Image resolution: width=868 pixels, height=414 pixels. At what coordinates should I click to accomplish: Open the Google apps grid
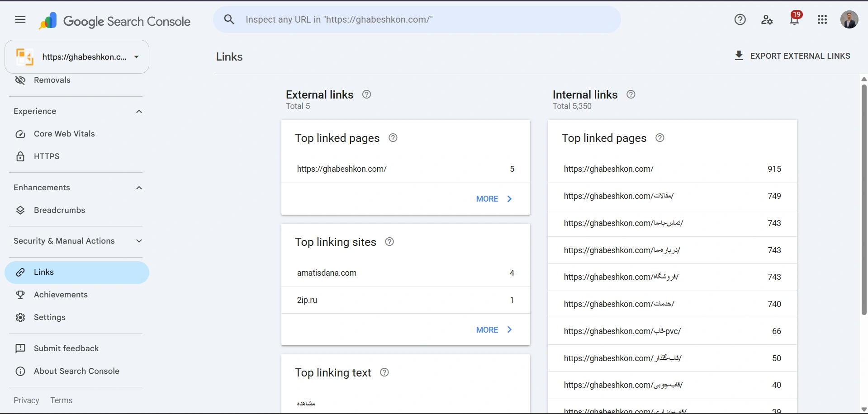point(822,19)
